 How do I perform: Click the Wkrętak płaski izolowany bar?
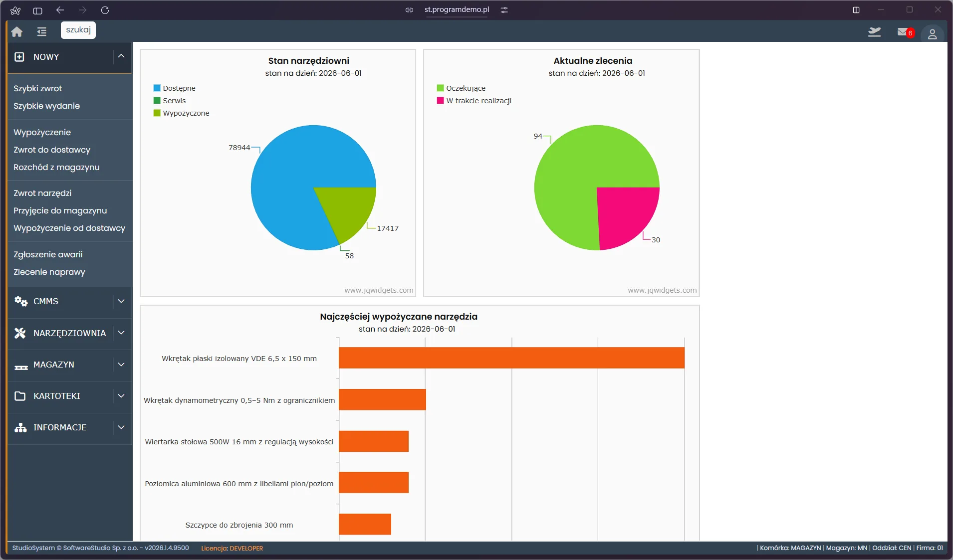(511, 358)
